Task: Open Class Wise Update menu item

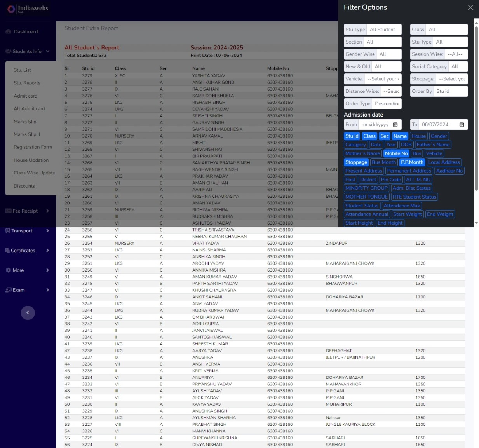Action: click(x=34, y=173)
